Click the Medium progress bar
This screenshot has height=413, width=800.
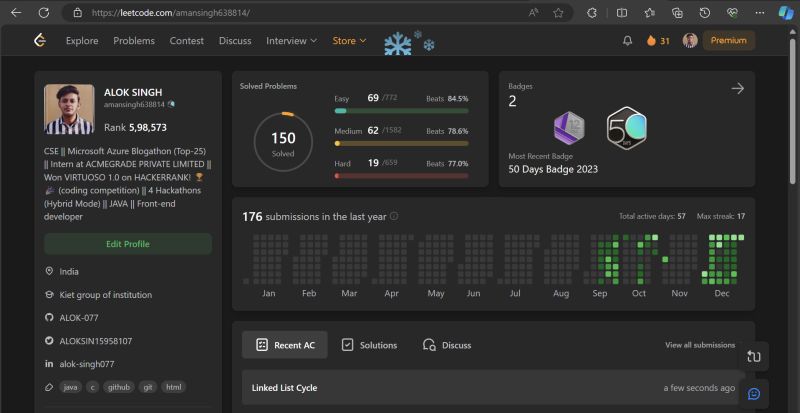pyautogui.click(x=401, y=143)
